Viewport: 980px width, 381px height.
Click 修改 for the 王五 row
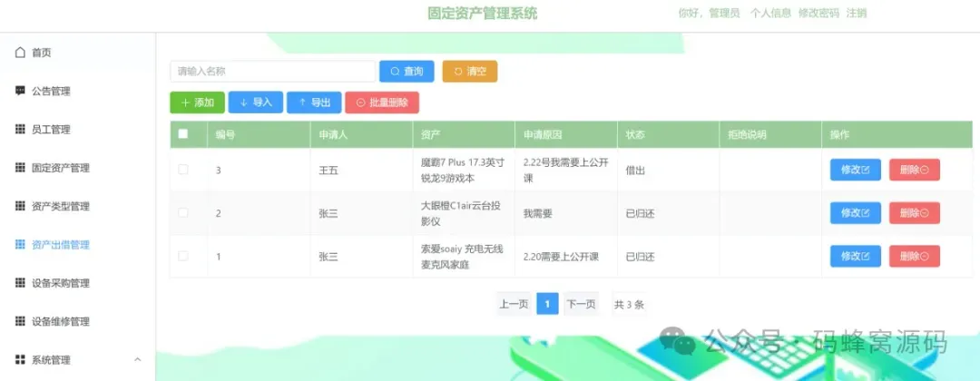[x=855, y=170]
